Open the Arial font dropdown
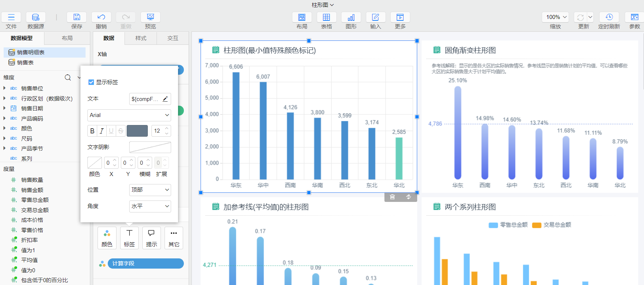This screenshot has width=644, height=285. coord(129,115)
